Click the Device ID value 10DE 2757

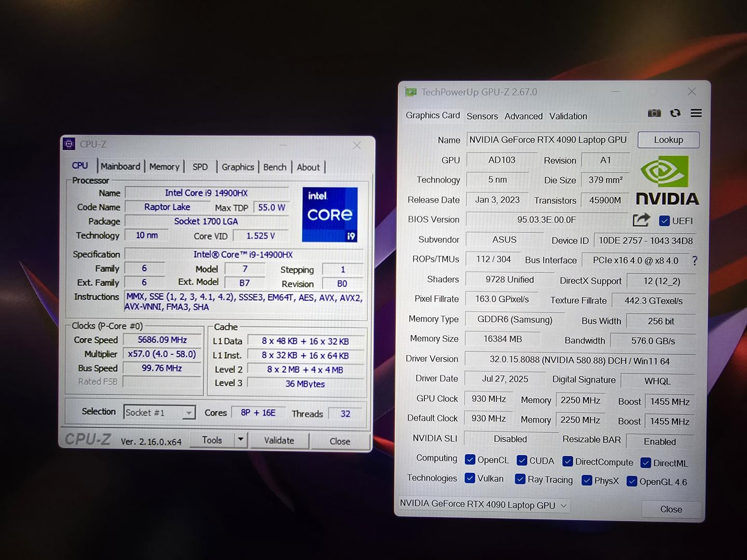coord(645,241)
